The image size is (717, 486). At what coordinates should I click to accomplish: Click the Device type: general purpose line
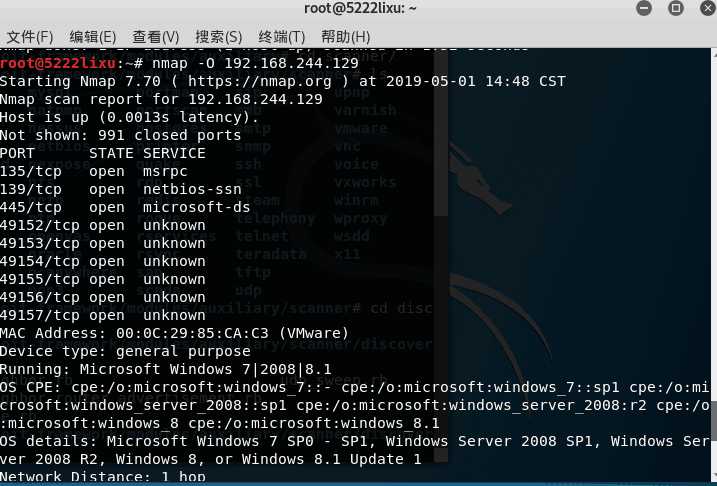tap(125, 351)
